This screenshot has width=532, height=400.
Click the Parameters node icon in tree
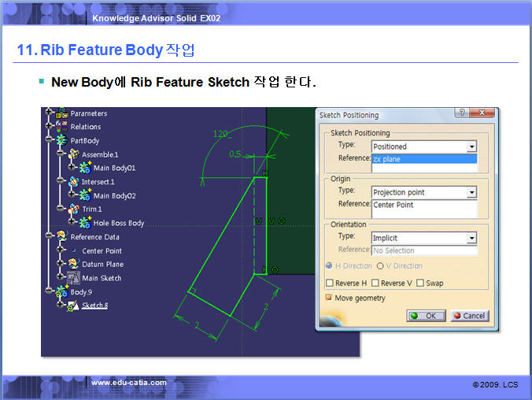(62, 113)
